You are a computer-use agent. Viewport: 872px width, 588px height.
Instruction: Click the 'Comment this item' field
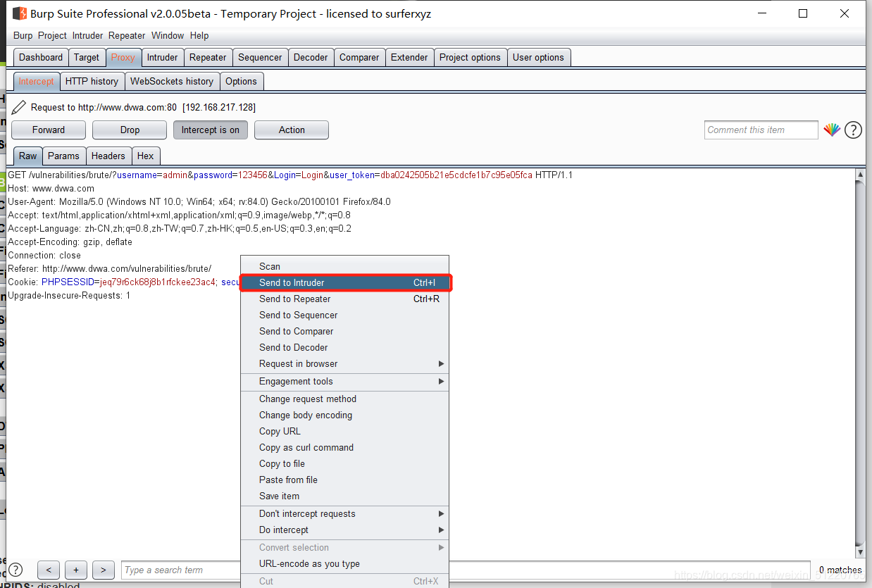[761, 130]
